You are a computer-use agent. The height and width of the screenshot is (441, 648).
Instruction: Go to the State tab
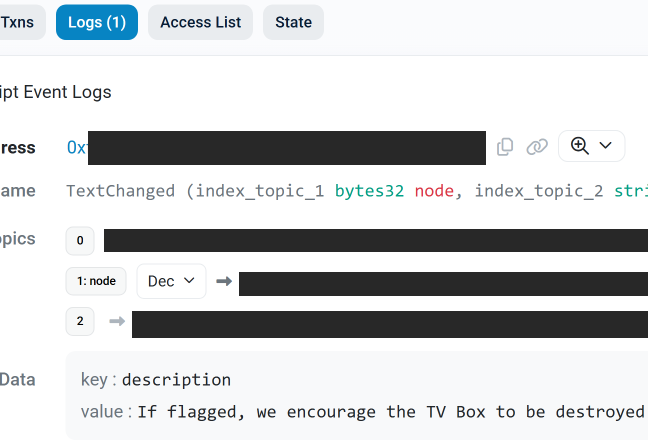pos(293,22)
